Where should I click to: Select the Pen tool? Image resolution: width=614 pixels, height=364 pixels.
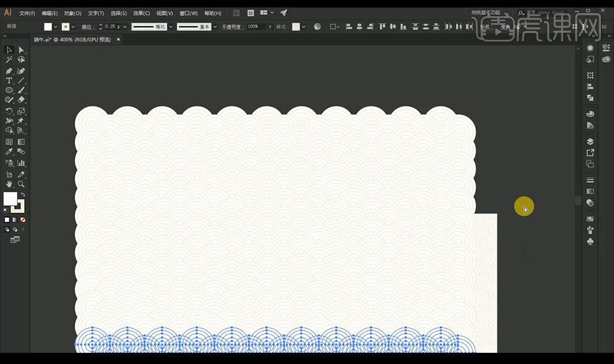coord(9,71)
